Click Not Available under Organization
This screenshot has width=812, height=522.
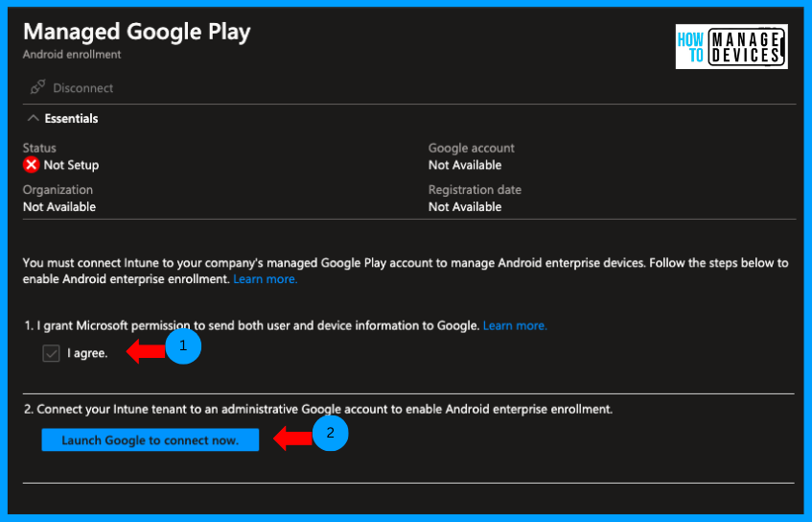pos(59,207)
